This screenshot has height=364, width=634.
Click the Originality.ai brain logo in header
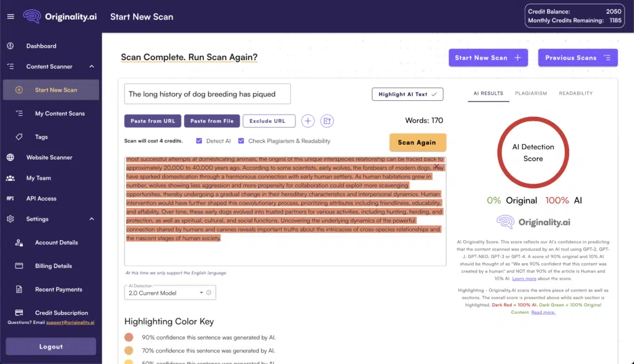pos(32,17)
